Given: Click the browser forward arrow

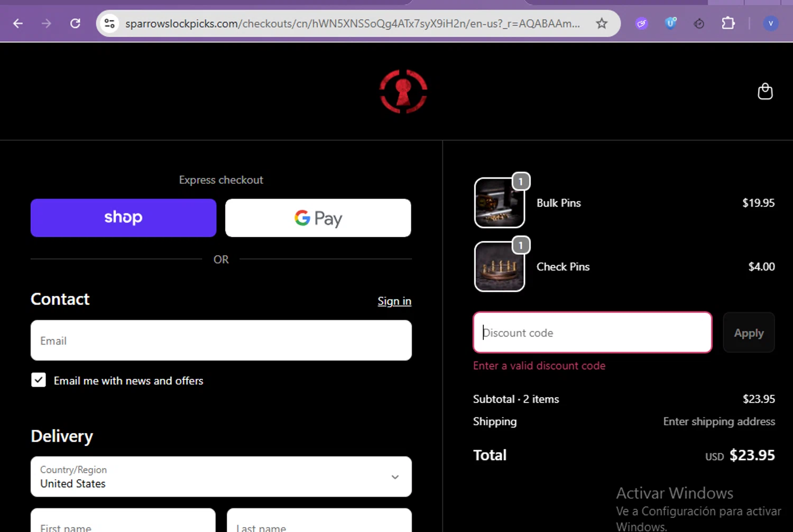Looking at the screenshot, I should (x=47, y=23).
